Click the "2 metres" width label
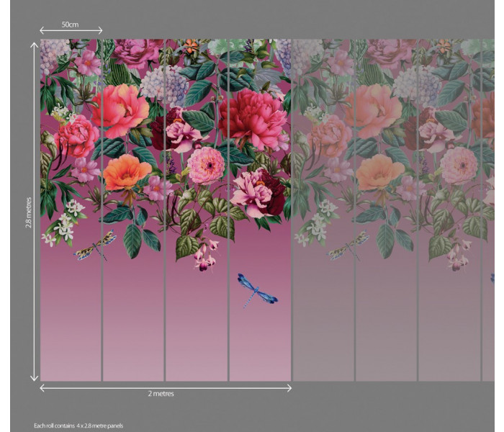 click(162, 394)
